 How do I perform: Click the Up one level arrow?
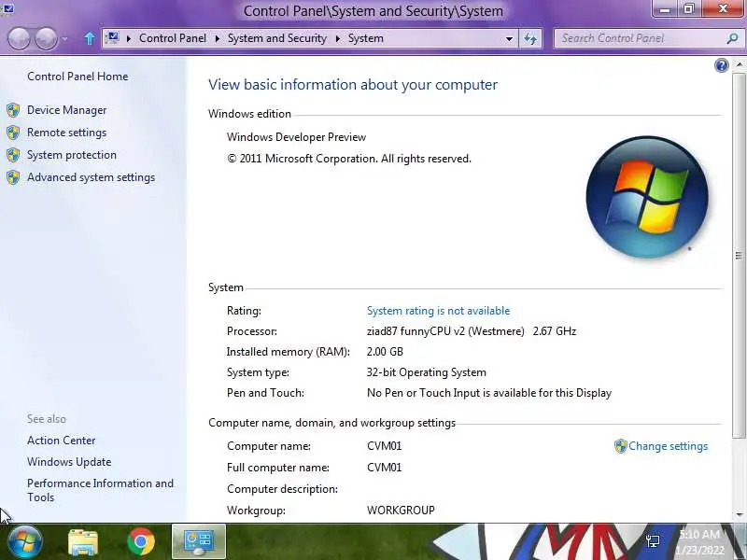(89, 38)
